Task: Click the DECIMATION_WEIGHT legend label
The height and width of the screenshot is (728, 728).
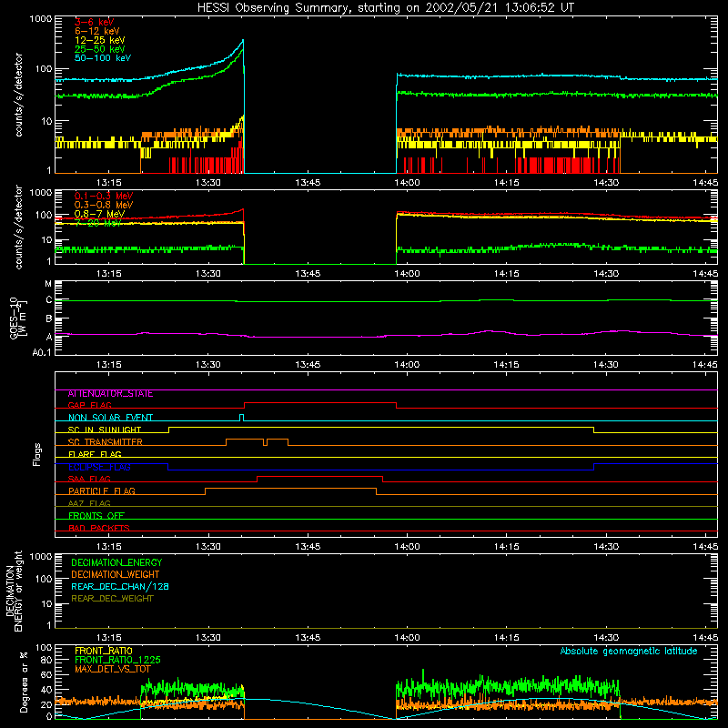Action: (116, 575)
